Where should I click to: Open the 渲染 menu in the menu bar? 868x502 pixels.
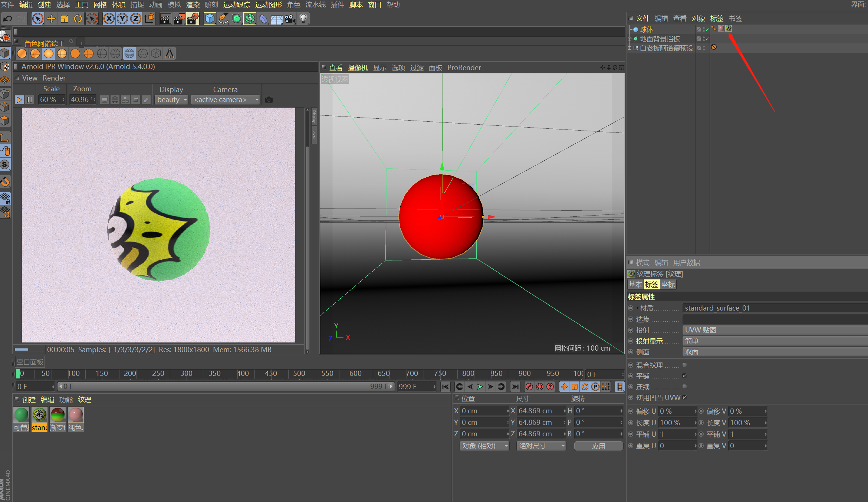193,5
